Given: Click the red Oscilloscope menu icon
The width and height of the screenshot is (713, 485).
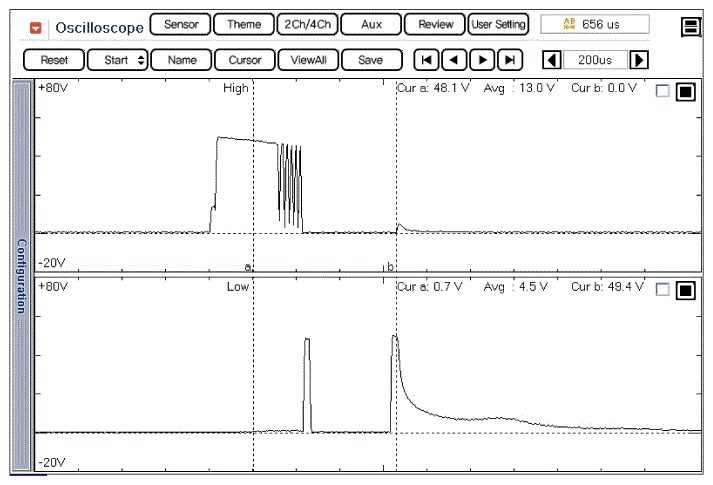Looking at the screenshot, I should coord(36,27).
